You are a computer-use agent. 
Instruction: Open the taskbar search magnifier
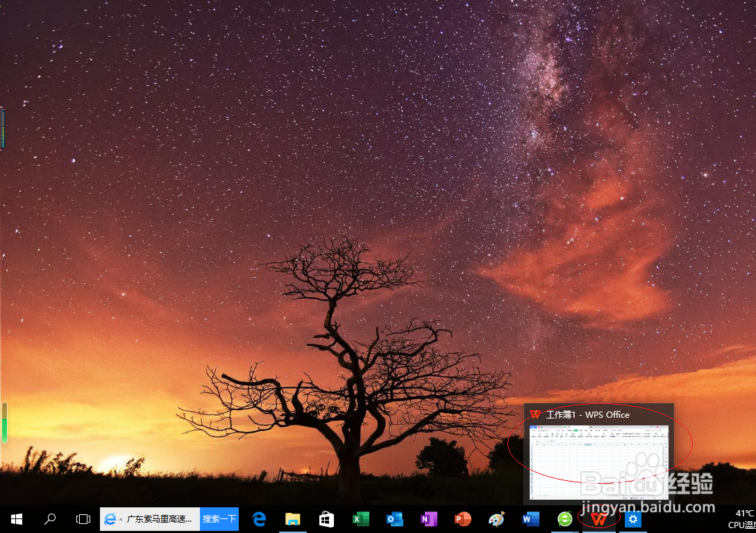[50, 519]
